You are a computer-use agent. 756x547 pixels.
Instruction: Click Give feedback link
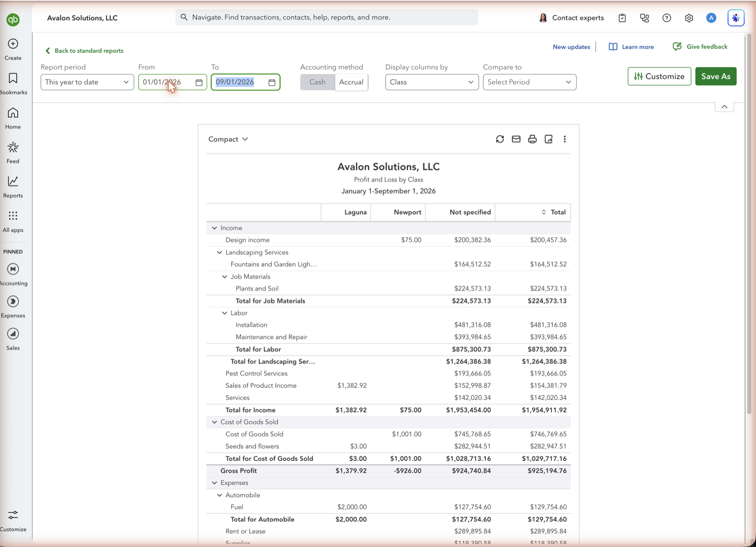click(x=700, y=47)
